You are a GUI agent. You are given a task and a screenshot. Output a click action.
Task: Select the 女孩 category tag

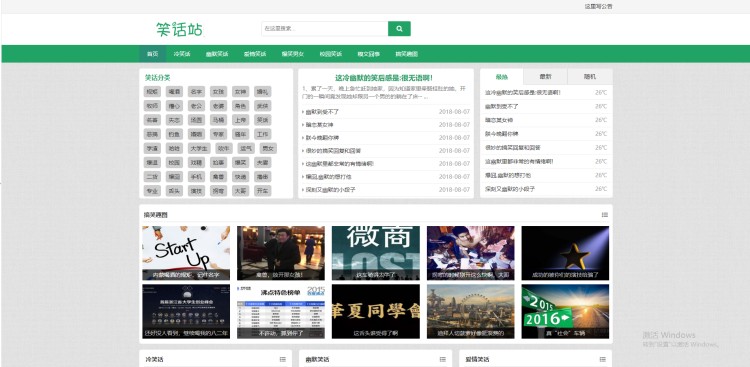tap(218, 91)
